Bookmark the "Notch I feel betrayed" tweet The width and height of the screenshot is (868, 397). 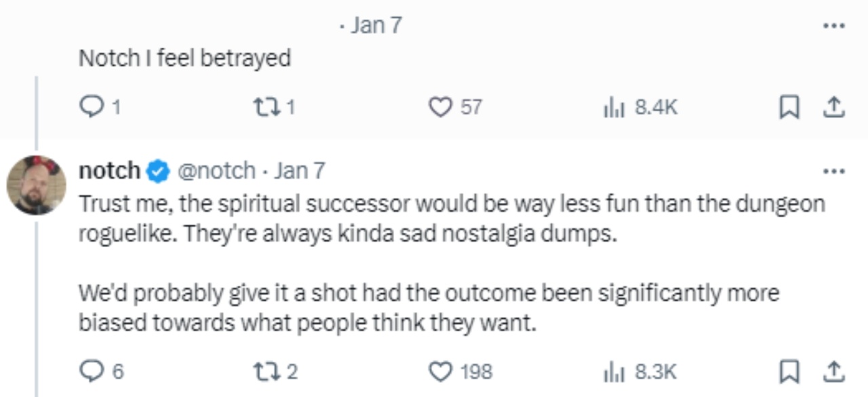pyautogui.click(x=787, y=107)
